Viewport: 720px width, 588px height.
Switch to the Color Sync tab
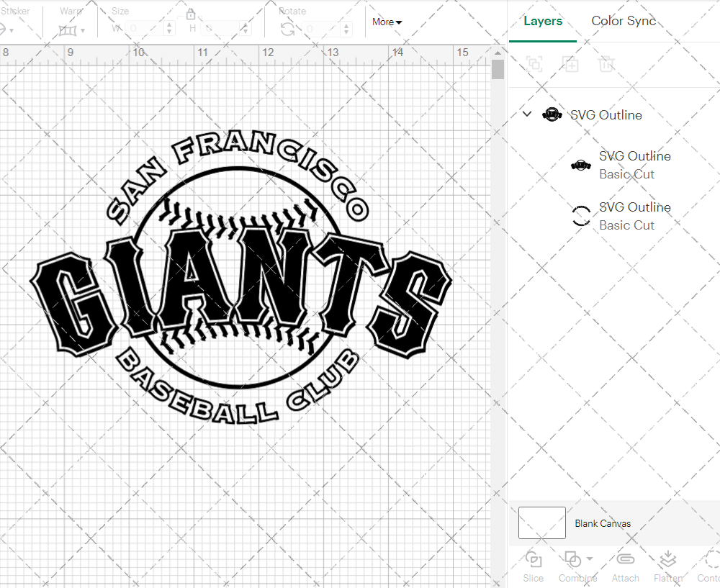point(624,21)
